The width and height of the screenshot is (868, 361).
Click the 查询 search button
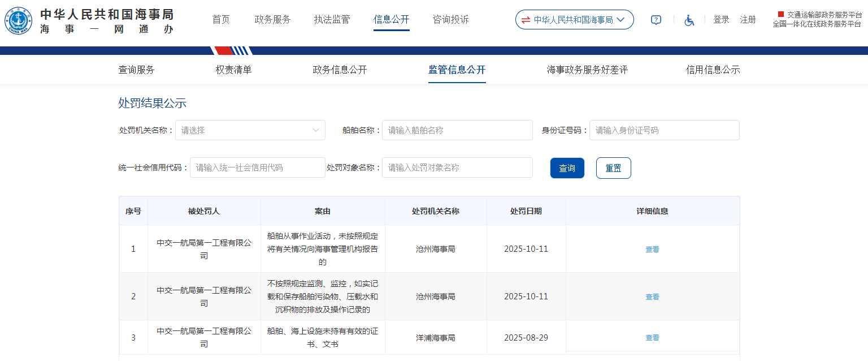pos(567,168)
